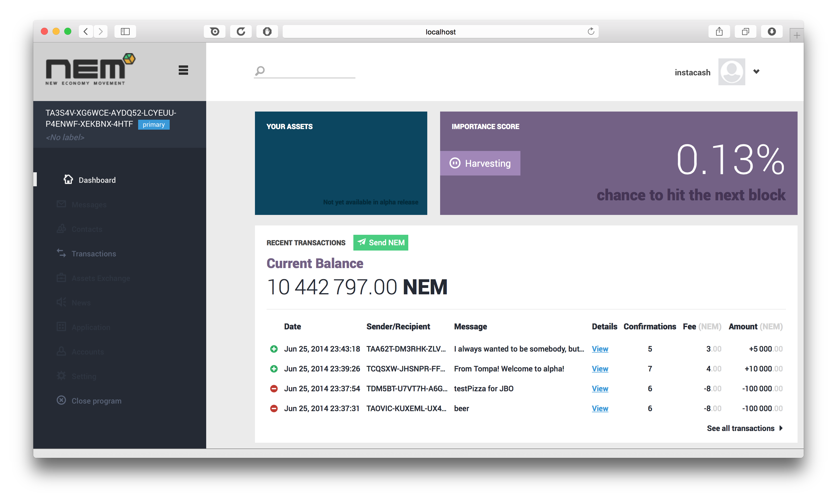Click green plus icon on the 23:39:26 row
837x504 pixels.
point(274,369)
